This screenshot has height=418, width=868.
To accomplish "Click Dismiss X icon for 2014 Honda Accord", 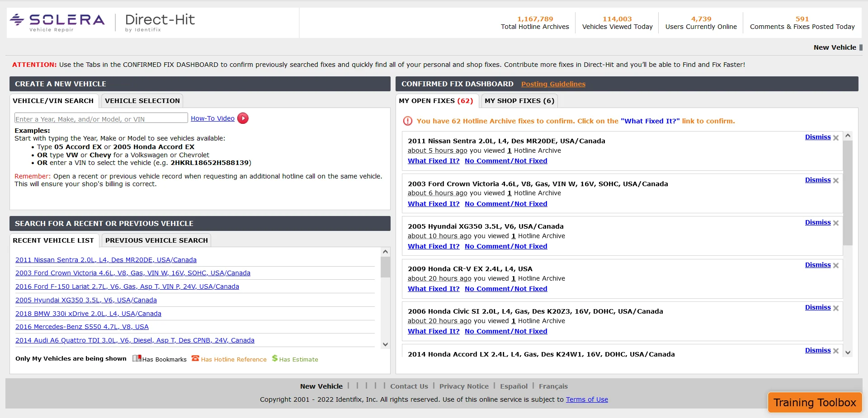I will pyautogui.click(x=836, y=351).
